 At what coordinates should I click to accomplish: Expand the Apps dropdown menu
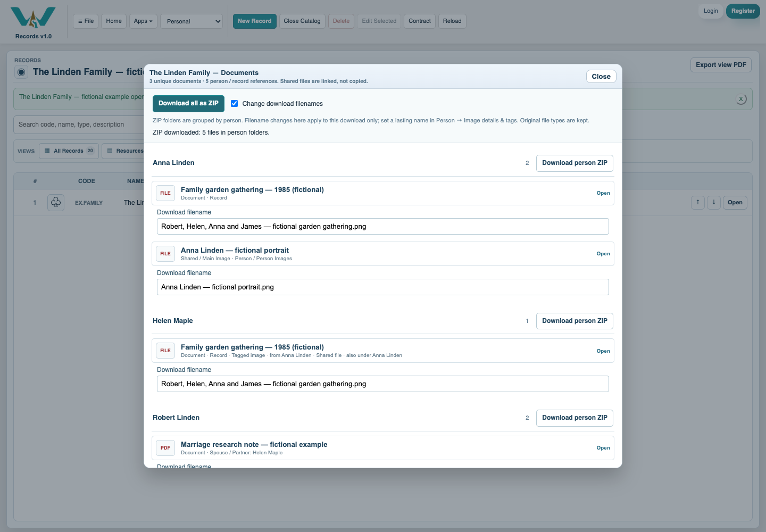143,21
